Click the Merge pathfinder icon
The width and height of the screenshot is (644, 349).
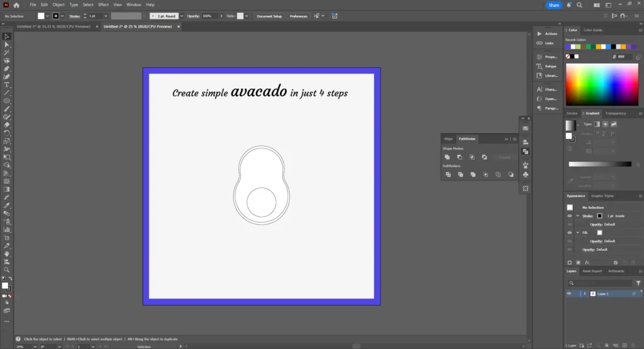click(473, 175)
